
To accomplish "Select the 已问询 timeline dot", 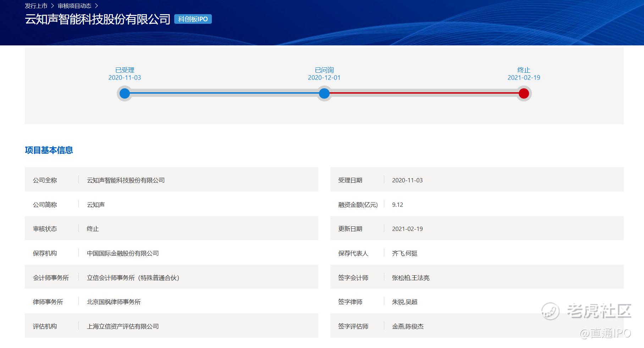I will [x=324, y=94].
